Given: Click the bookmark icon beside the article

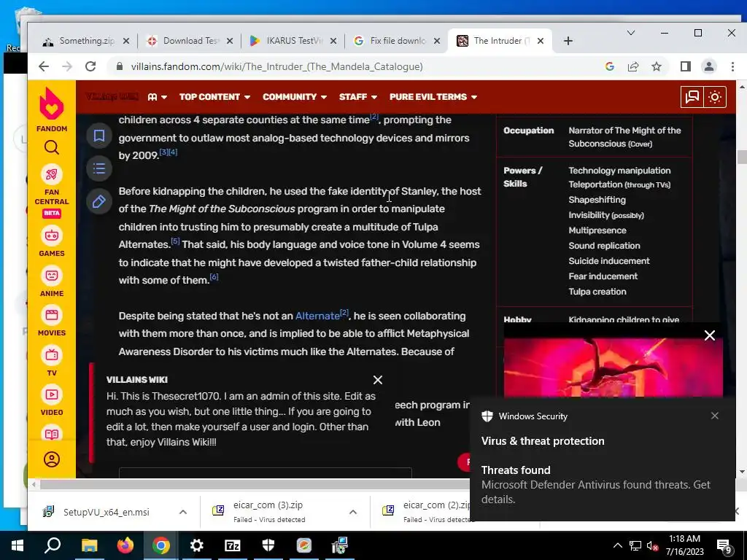Looking at the screenshot, I should point(99,136).
